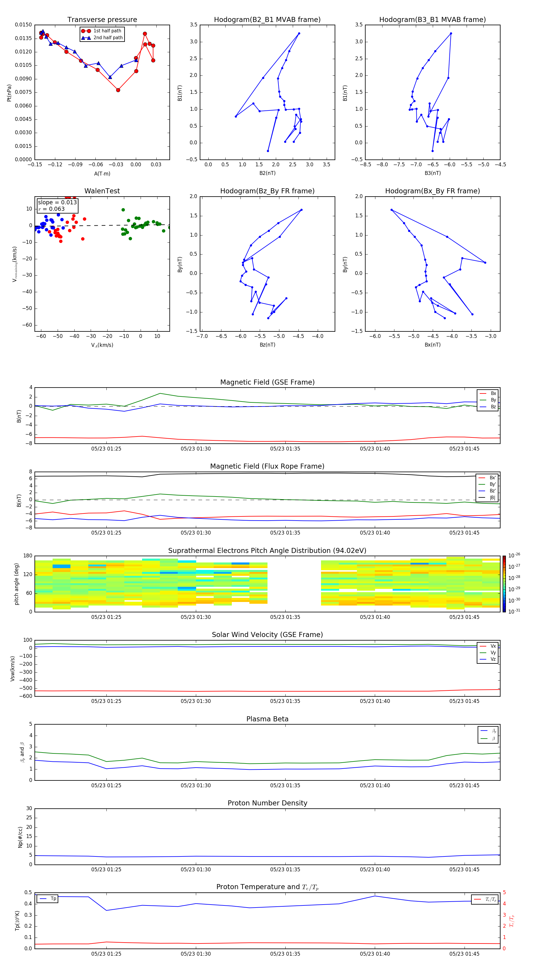Click the "Solar Wind Velocity (GSE Frame)" title
Image resolution: width=535 pixels, height=980 pixels.
point(267,635)
